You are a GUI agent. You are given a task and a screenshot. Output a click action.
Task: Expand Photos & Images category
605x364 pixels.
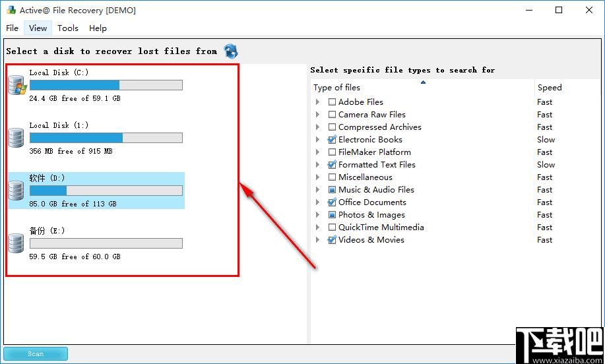coord(317,215)
